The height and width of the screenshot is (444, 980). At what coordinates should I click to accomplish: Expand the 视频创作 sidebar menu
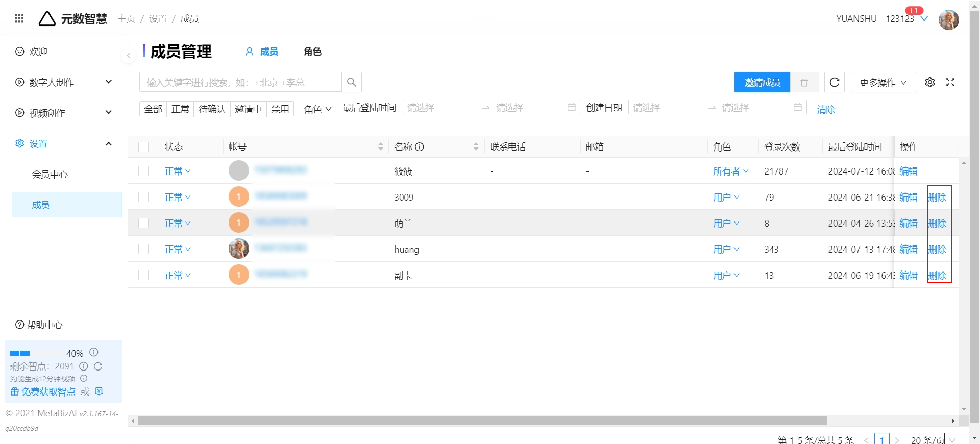64,113
